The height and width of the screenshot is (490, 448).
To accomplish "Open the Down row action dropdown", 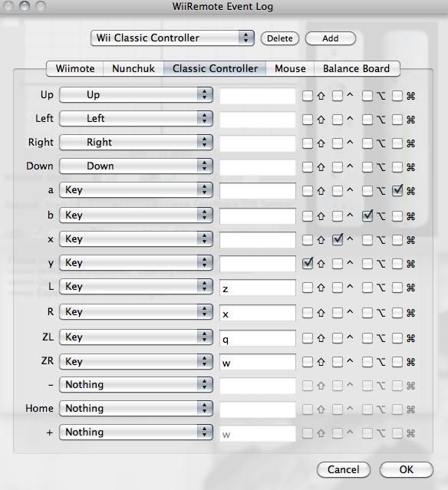I will pos(136,166).
